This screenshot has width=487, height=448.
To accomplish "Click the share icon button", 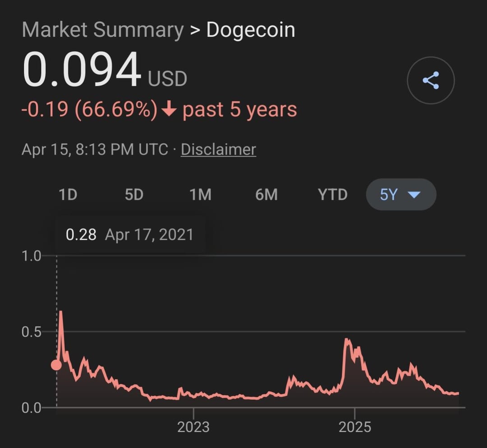I will click(431, 81).
